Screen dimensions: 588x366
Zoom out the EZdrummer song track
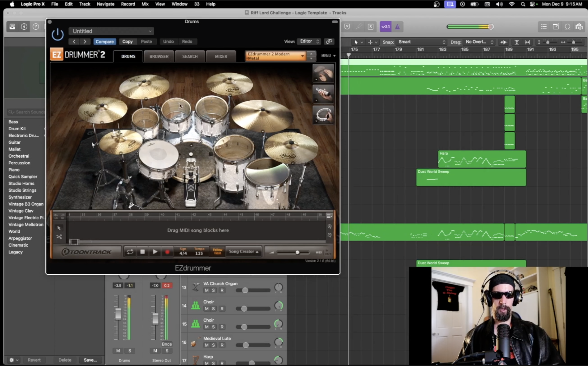[329, 235]
